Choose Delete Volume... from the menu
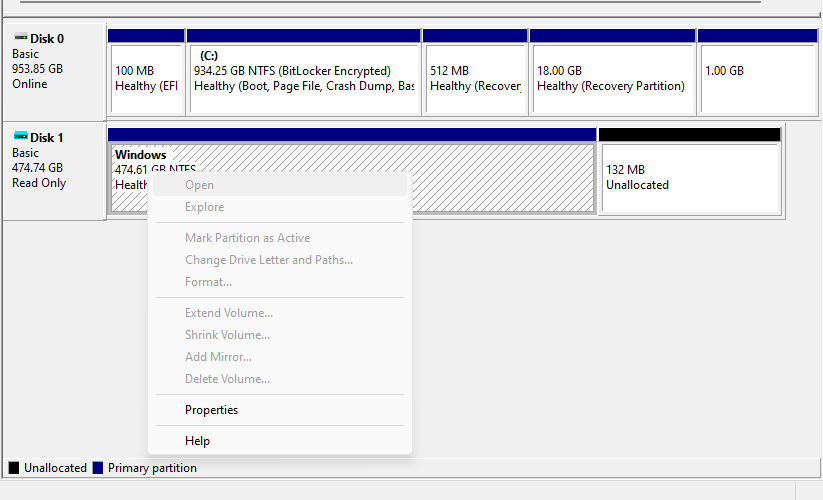 pyautogui.click(x=280, y=379)
